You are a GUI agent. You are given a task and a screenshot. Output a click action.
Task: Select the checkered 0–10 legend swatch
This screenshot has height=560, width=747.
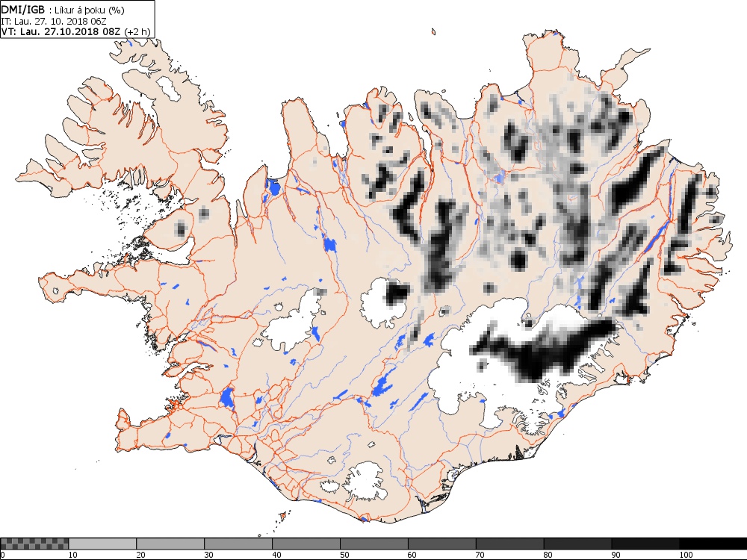tap(34, 544)
